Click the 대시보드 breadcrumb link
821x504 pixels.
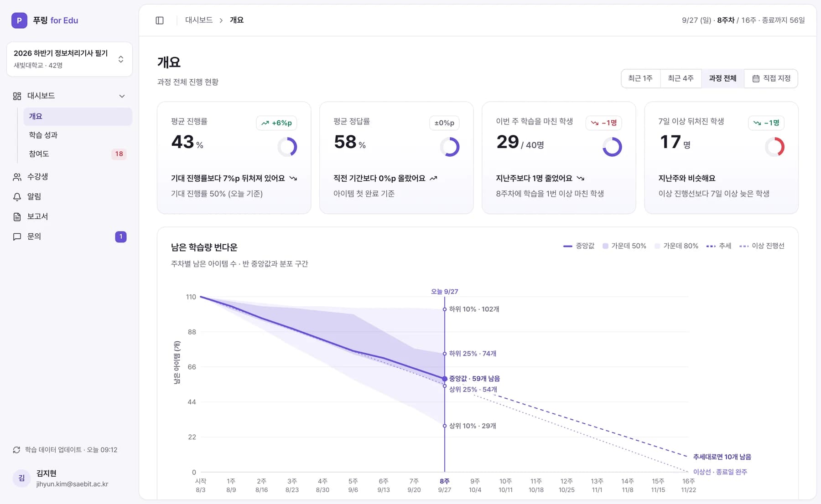click(199, 20)
